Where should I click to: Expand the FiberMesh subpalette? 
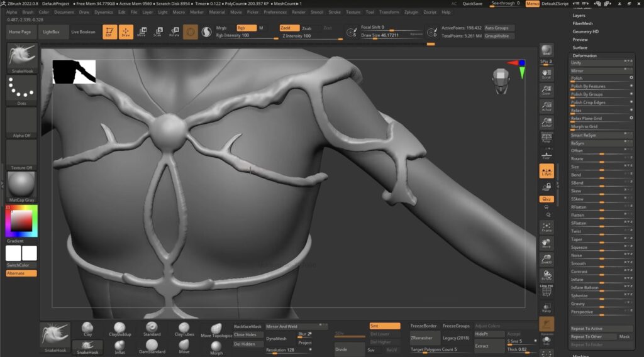tap(582, 23)
